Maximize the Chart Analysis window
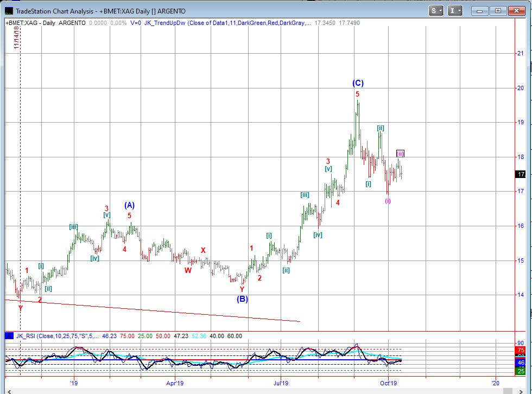 coord(498,11)
